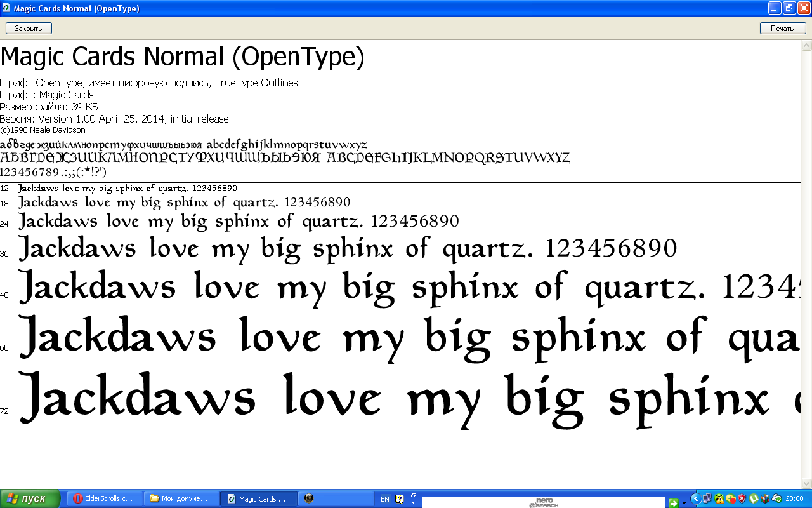The width and height of the screenshot is (812, 508).
Task: Close the Magic Cards font window
Action: click(804, 8)
